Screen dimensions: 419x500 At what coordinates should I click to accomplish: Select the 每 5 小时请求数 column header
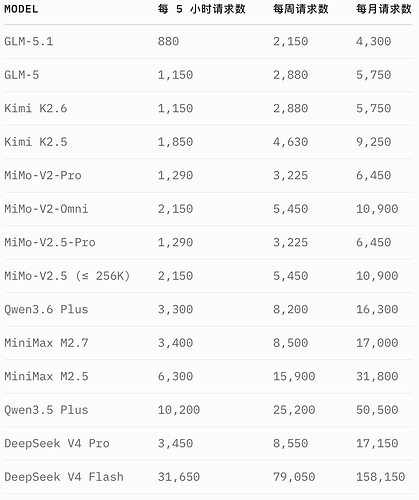[202, 9]
